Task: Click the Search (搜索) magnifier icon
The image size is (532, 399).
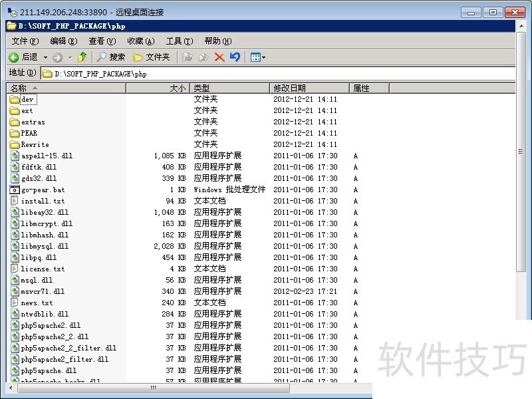Action: click(102, 58)
